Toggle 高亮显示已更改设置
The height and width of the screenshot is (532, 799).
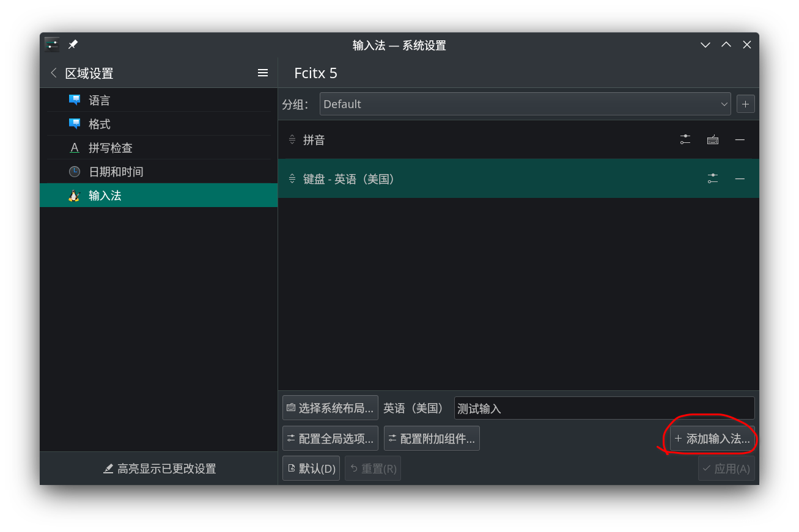pos(159,468)
